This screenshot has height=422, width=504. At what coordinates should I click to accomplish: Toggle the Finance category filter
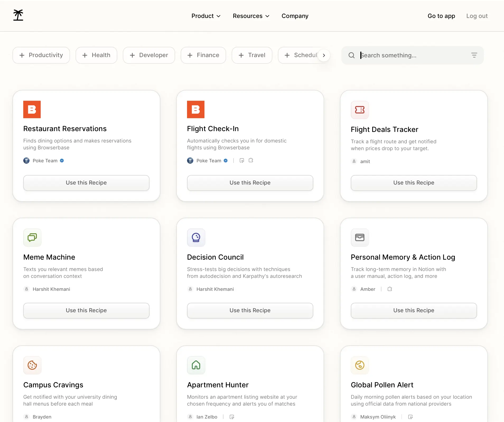(x=203, y=55)
